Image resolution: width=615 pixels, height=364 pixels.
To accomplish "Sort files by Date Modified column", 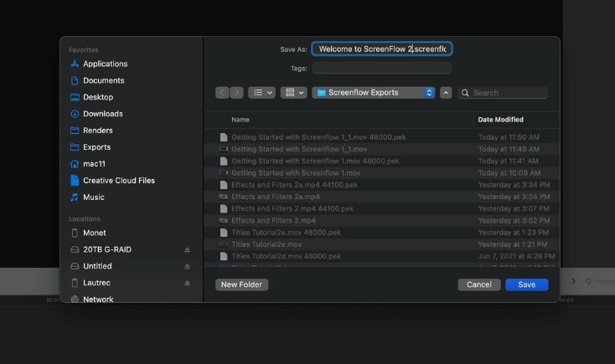I will (x=501, y=120).
